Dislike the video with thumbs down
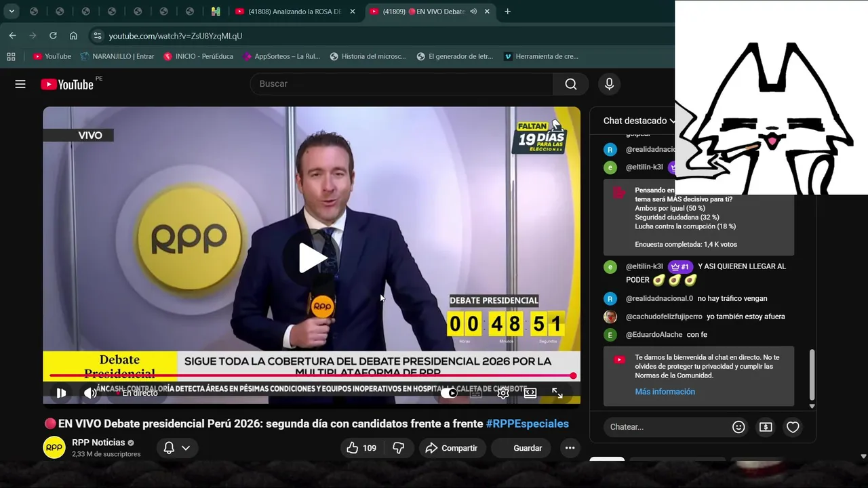This screenshot has width=868, height=488. click(x=399, y=448)
